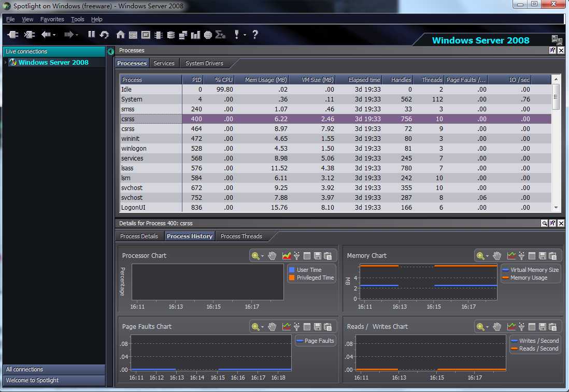This screenshot has width=569, height=392.
Task: Click the Disconnect plug icon in toolbar
Action: (29, 35)
